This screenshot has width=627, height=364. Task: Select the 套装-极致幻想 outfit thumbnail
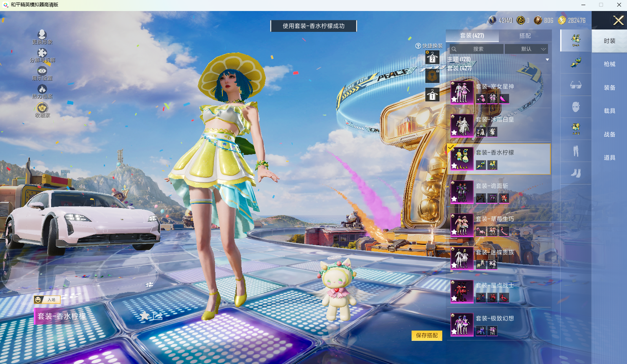(462, 324)
